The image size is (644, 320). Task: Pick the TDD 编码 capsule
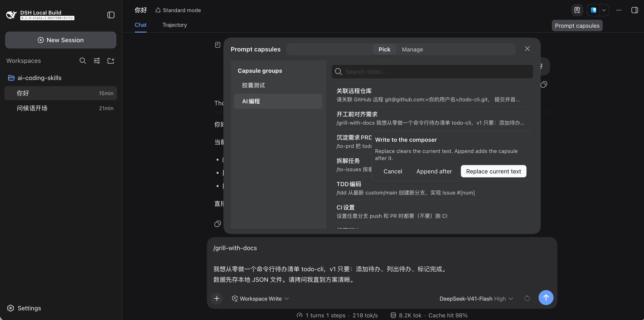(x=431, y=188)
